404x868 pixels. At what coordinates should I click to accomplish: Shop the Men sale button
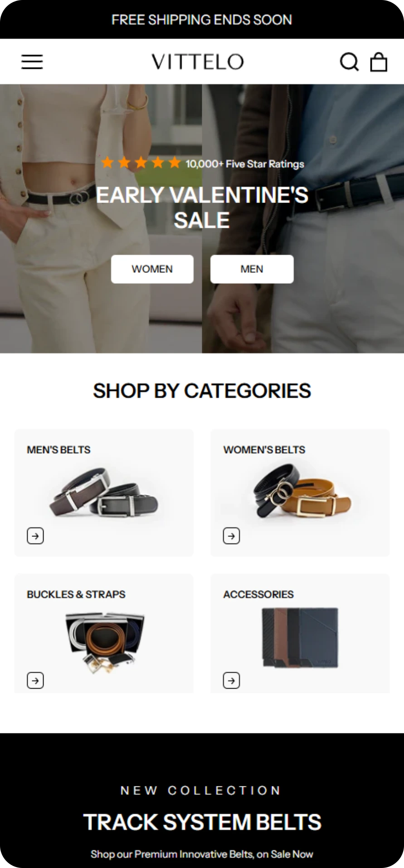click(x=252, y=269)
